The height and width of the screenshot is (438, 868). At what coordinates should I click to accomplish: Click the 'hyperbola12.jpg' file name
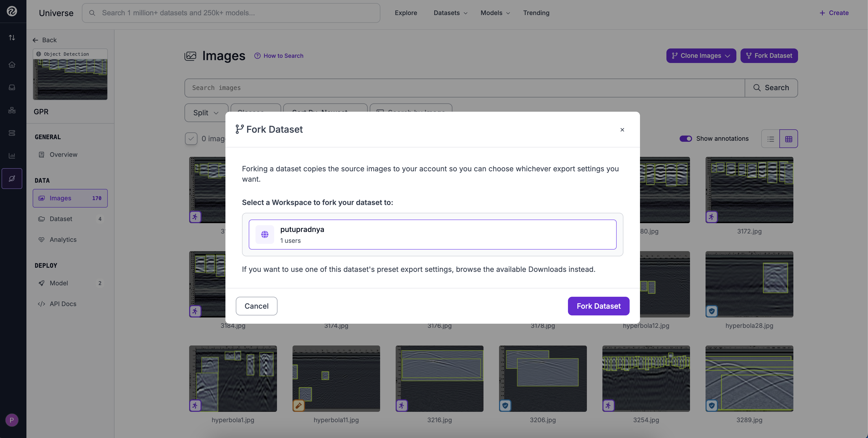[646, 326]
